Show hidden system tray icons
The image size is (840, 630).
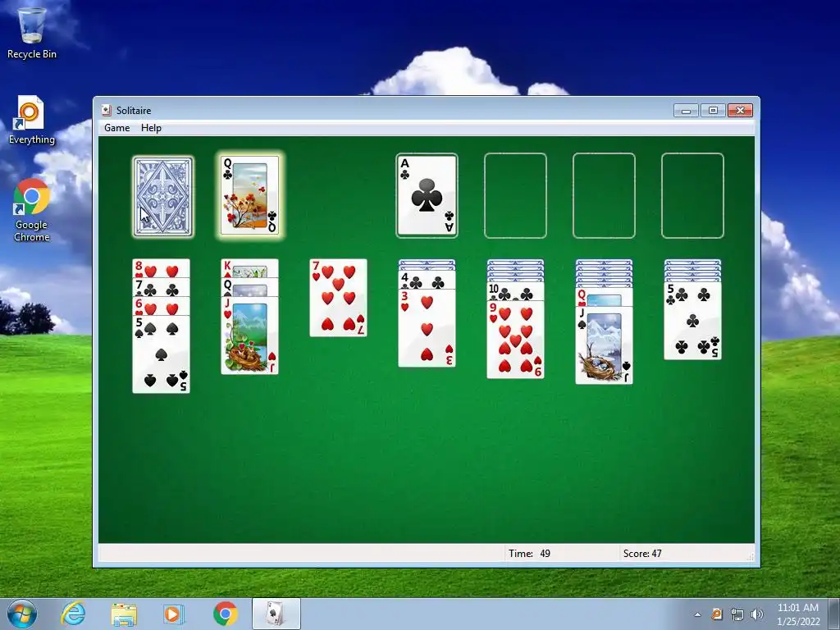click(x=697, y=614)
